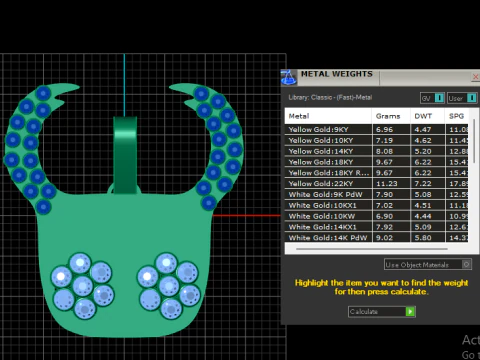Select the White Gold:10KW row
Screen dimensions: 480x360
377,216
